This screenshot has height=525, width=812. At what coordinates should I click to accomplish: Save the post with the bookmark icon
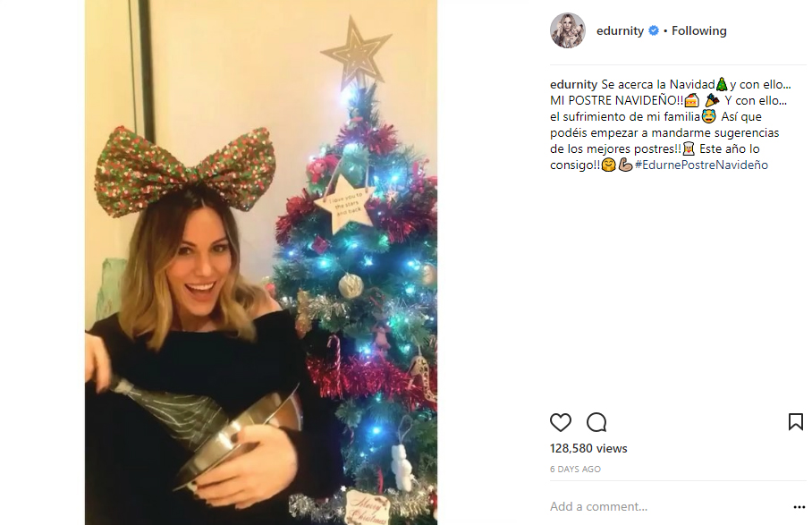click(x=795, y=422)
